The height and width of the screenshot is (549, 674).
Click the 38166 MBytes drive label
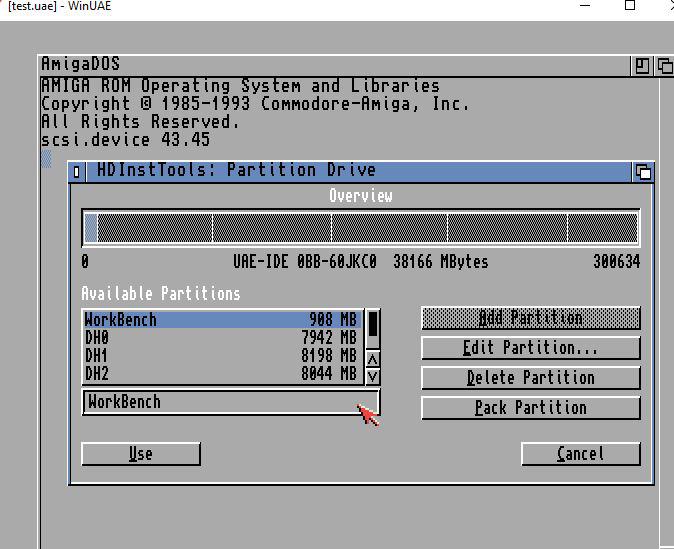pyautogui.click(x=441, y=262)
